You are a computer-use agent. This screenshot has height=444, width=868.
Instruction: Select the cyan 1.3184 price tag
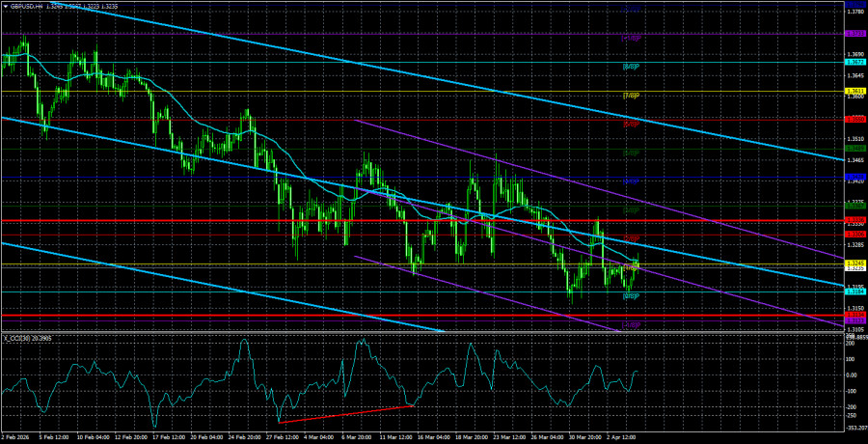click(854, 291)
